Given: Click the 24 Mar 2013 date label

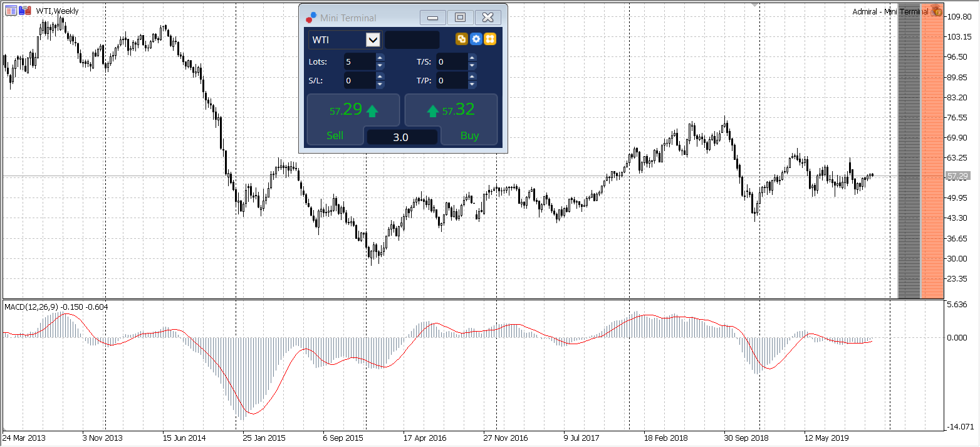Looking at the screenshot, I should (x=24, y=438).
